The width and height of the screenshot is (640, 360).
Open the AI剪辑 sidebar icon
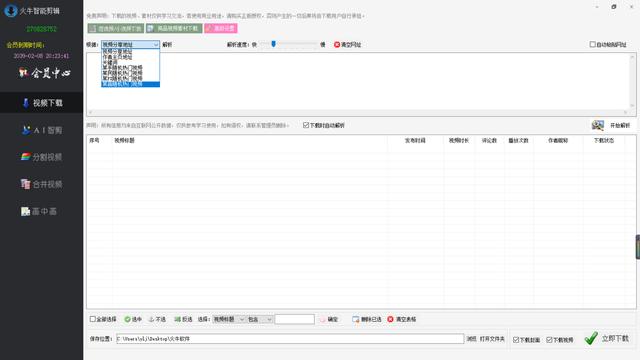tap(26, 130)
